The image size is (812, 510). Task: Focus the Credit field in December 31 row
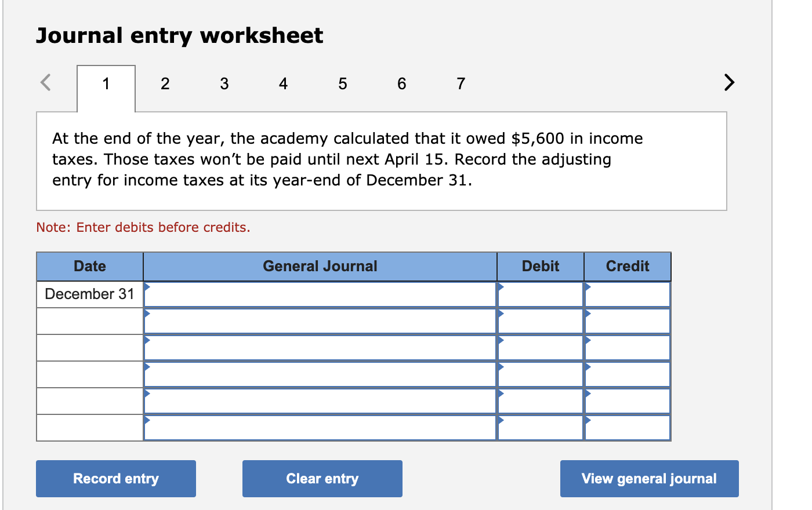coord(628,294)
